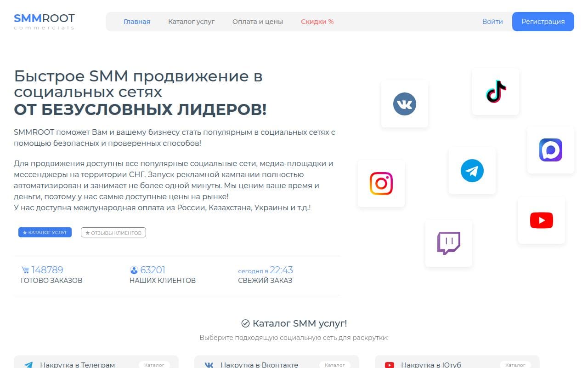Open the Накрутка в Вконтакте link
Screen dimensions: 588x368
tap(259, 365)
